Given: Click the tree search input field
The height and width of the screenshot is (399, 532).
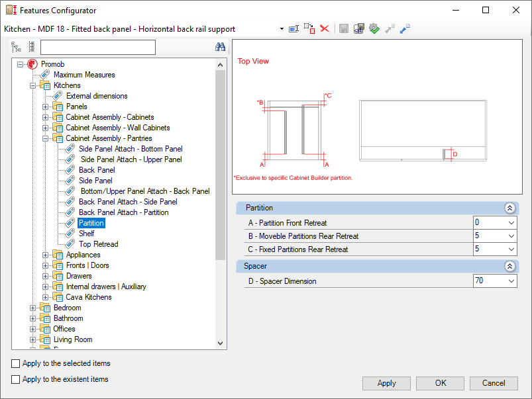Looking at the screenshot, I should pos(97,47).
